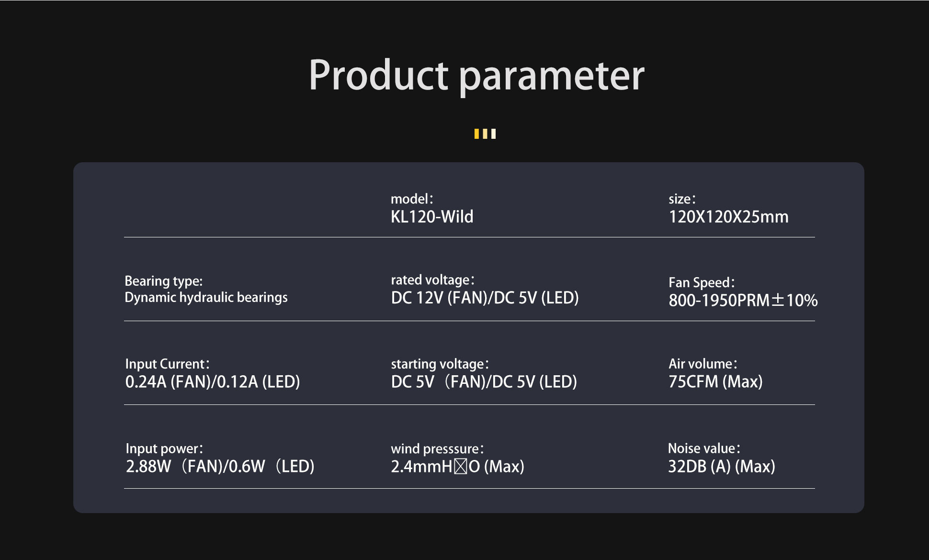This screenshot has width=929, height=560.
Task: Select the model KL120-Wild value
Action: click(432, 217)
